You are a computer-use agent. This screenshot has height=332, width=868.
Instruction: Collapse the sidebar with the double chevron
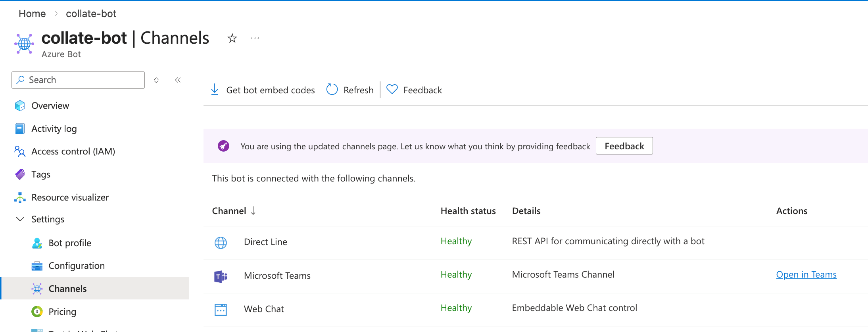(178, 80)
